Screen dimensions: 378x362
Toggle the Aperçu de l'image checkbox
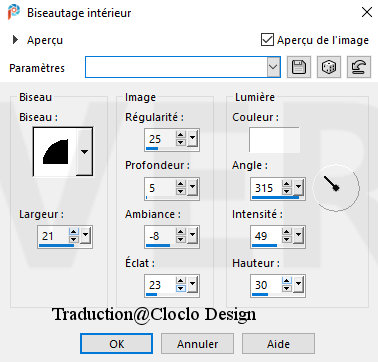267,40
